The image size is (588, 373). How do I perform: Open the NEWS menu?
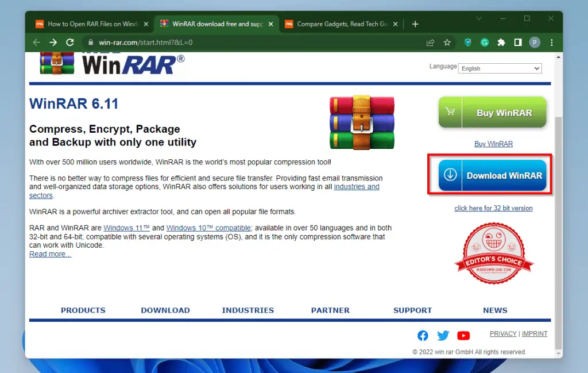[x=495, y=310]
